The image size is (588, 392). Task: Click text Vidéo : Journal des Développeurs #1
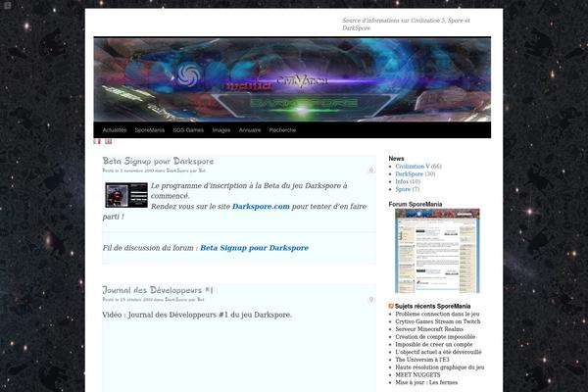coord(197,315)
